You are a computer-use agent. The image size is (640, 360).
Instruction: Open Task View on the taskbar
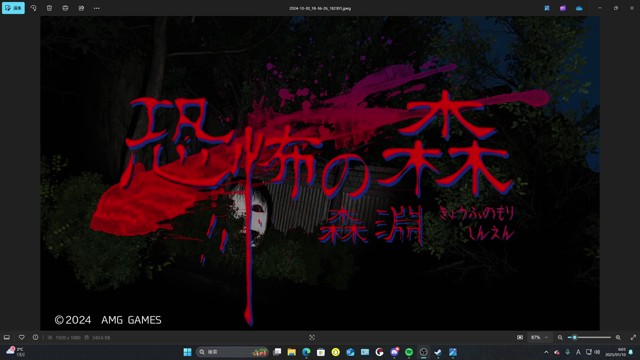point(277,352)
